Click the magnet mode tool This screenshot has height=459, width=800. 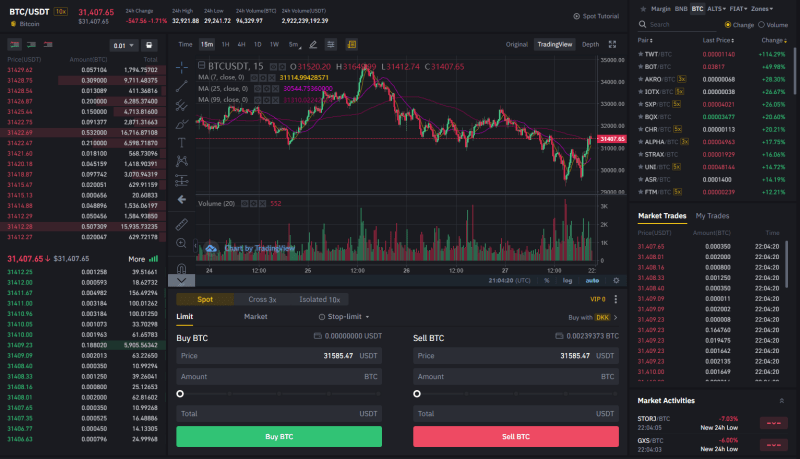[x=182, y=268]
